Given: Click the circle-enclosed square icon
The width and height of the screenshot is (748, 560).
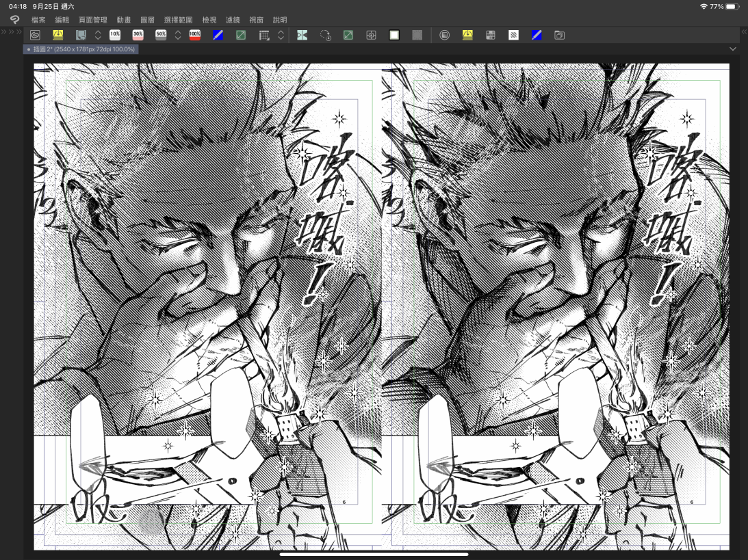Looking at the screenshot, I should 445,36.
